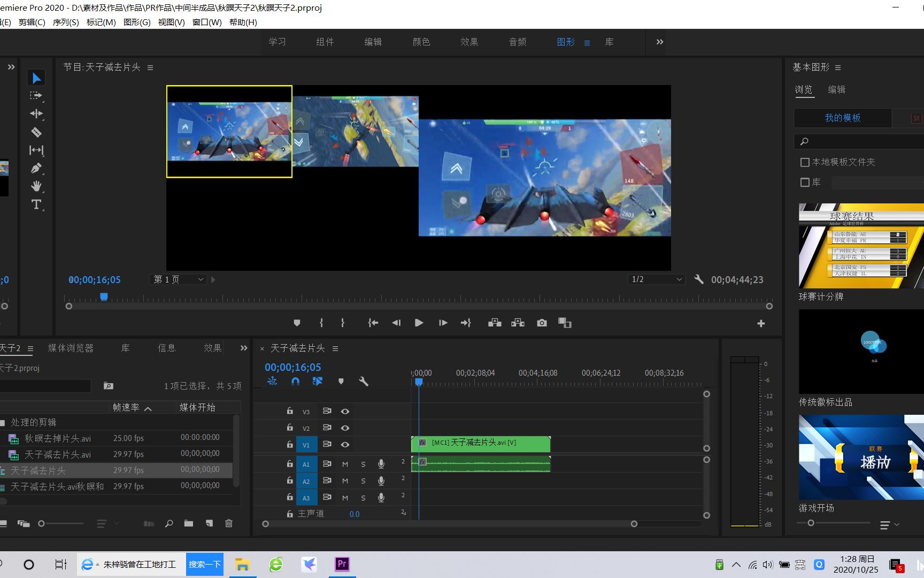
Task: Export frame with camera icon
Action: [x=542, y=323]
